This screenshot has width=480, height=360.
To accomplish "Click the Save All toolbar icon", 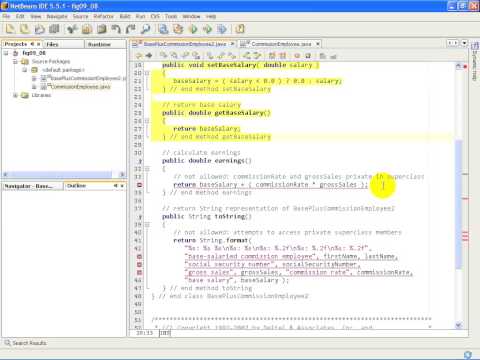I will tap(54, 29).
